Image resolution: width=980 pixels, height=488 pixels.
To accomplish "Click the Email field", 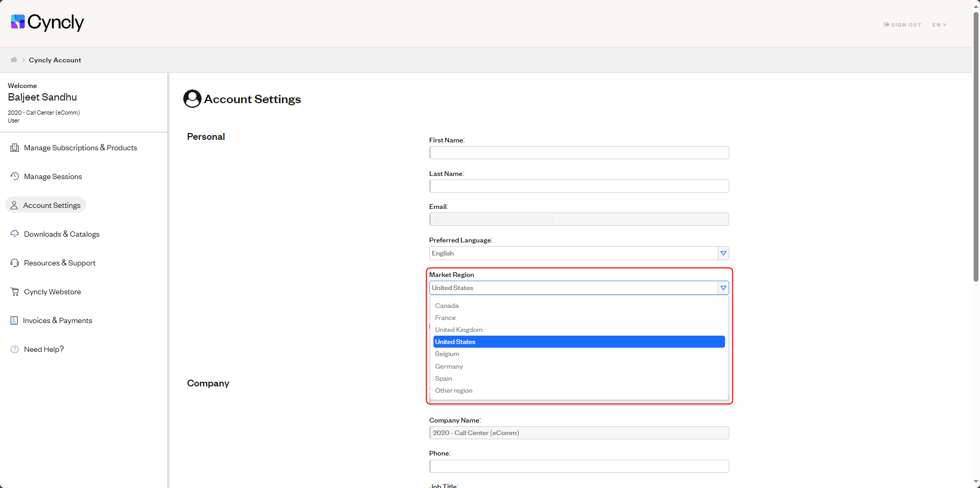I will coord(579,219).
